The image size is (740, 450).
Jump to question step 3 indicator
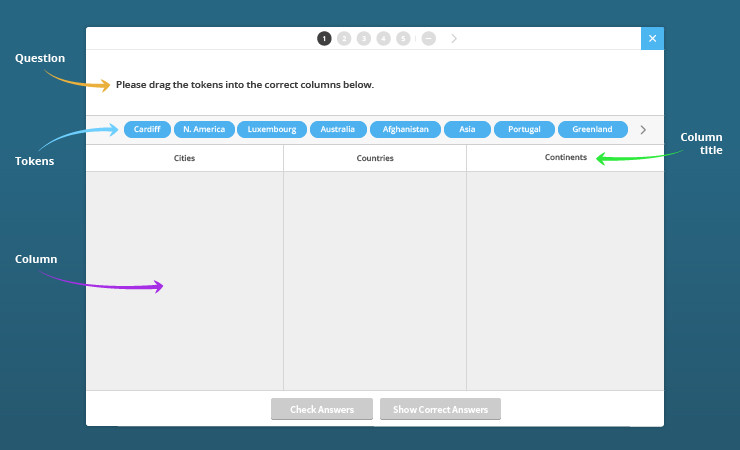[364, 39]
